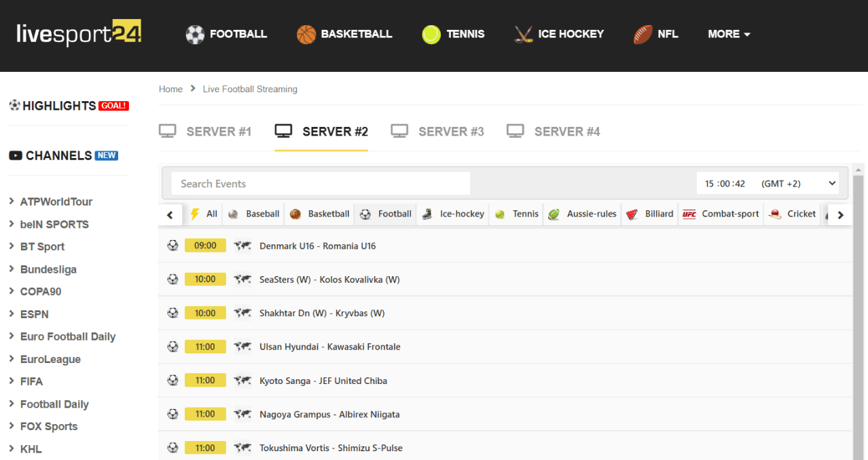Click the lightning bolt All filter icon
This screenshot has height=460, width=868.
click(195, 214)
